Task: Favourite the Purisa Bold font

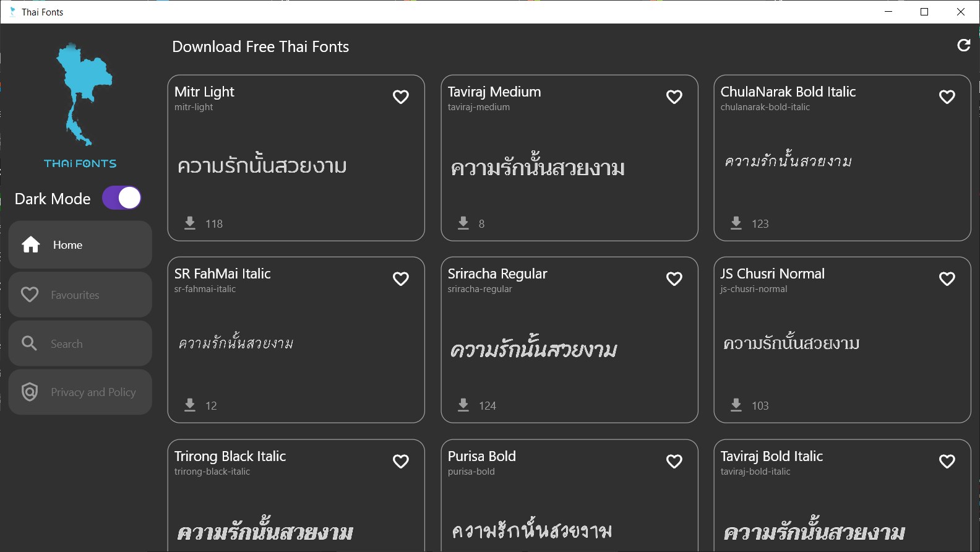Action: [x=674, y=462]
